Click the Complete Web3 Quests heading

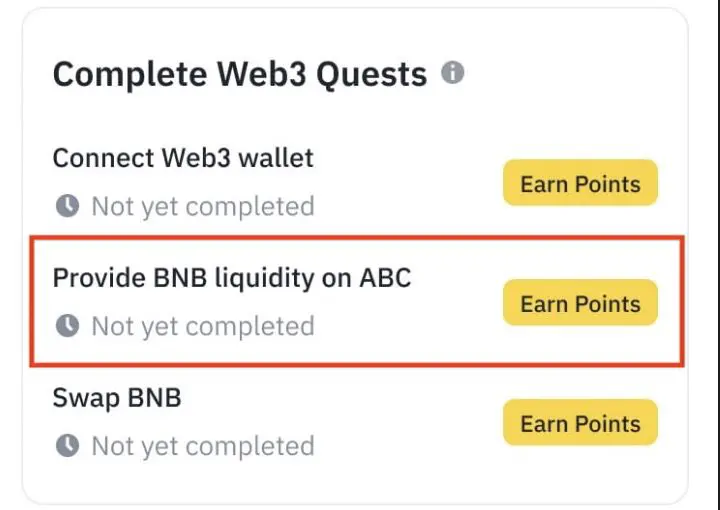[239, 74]
